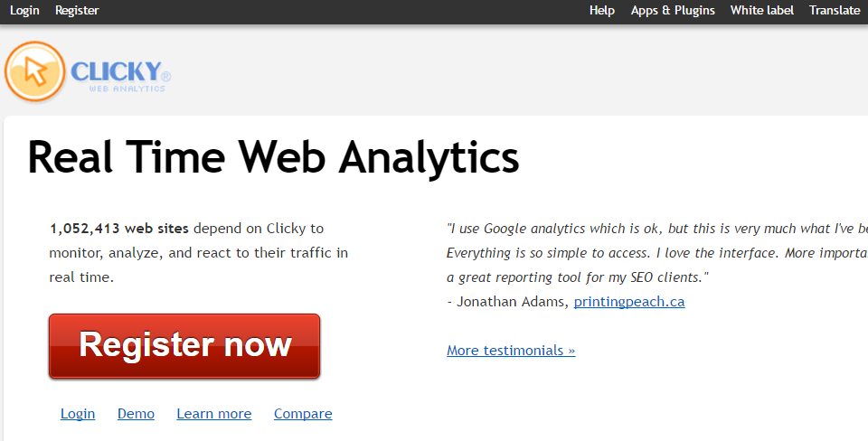Click the Jonathan Adams testimonial quote

[x=657, y=253]
